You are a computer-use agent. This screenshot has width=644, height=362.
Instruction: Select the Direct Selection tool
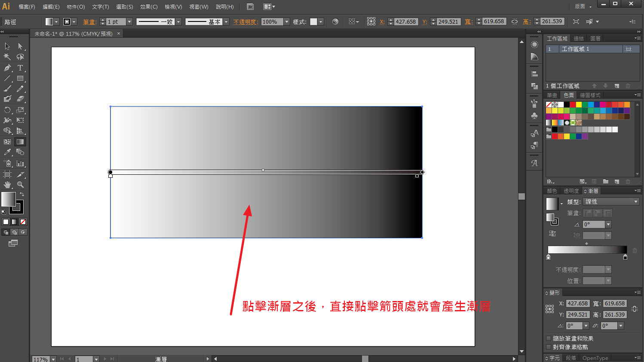(x=20, y=46)
